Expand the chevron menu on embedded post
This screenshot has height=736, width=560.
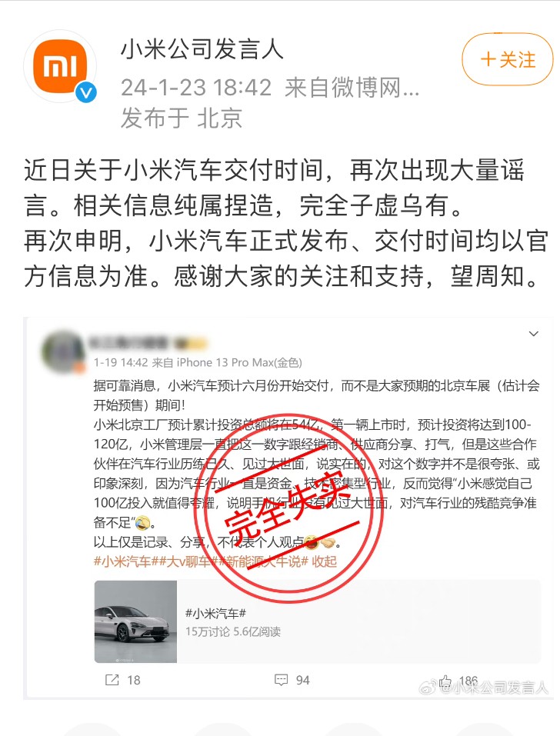pyautogui.click(x=534, y=334)
